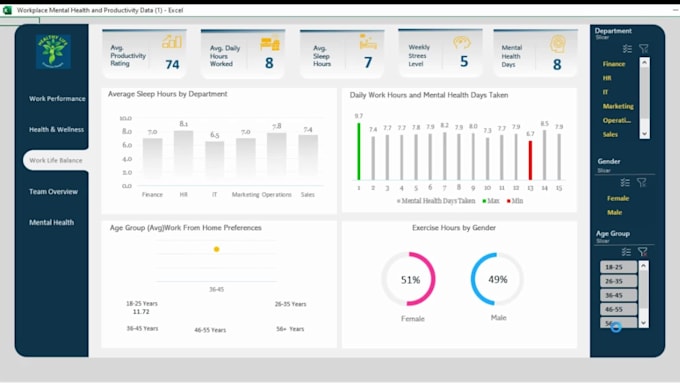Click the '18-25 Years' label

(x=142, y=303)
